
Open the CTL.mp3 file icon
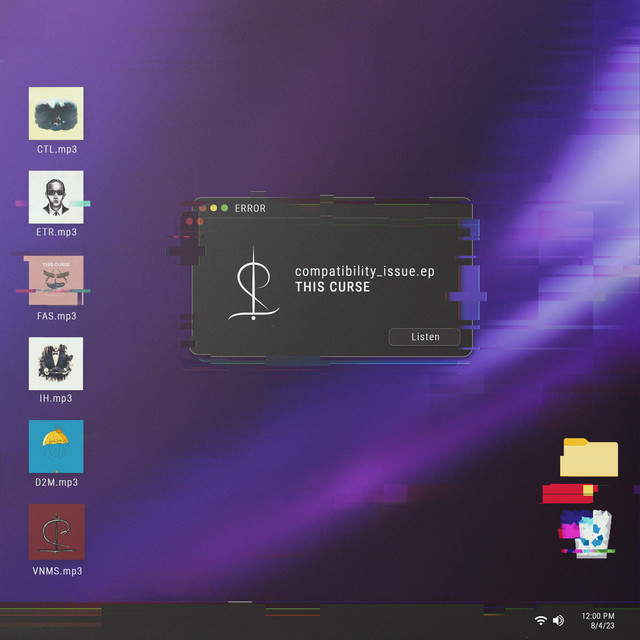point(56,113)
